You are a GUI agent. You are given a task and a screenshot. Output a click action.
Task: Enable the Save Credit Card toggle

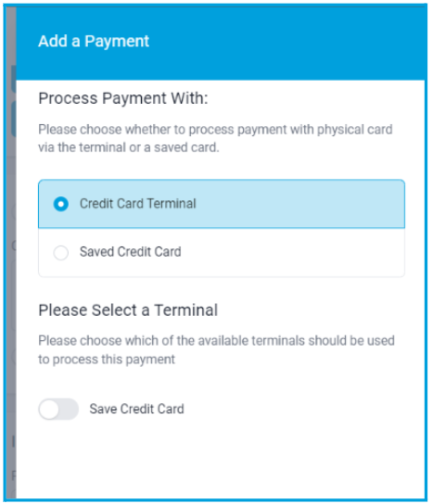click(x=58, y=409)
